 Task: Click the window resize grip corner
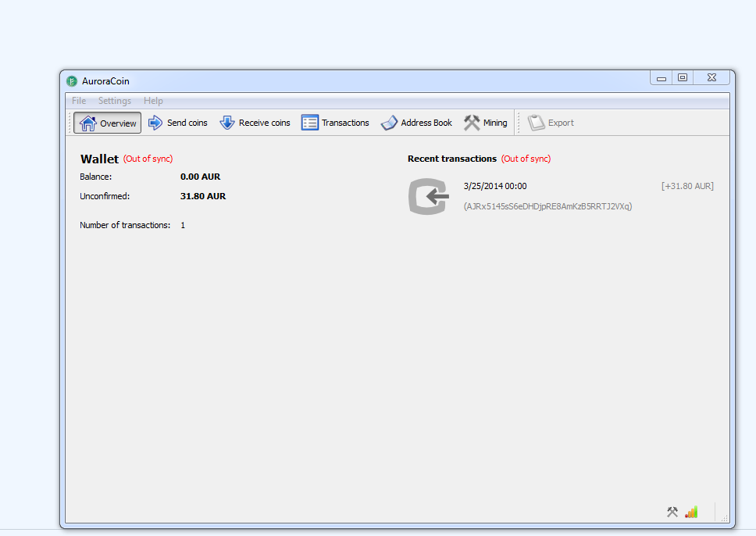click(724, 518)
